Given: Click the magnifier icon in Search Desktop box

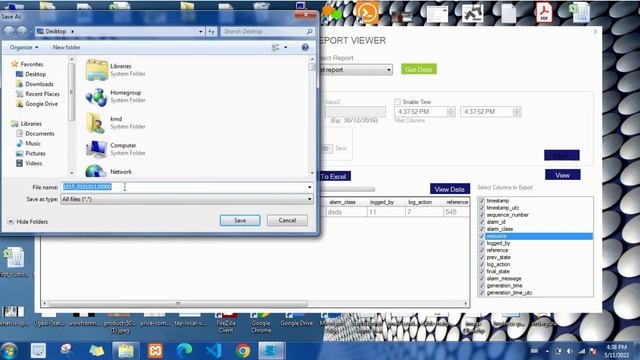Looking at the screenshot, I should click(309, 31).
